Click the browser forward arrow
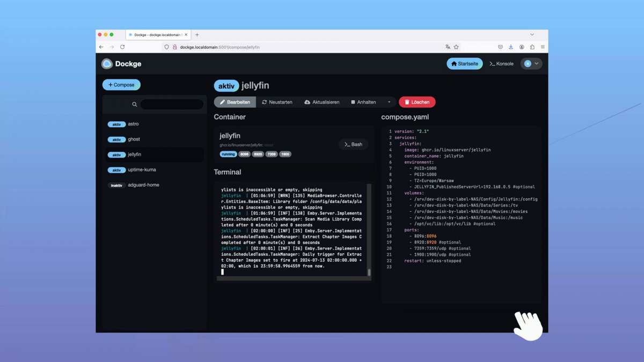 point(112,47)
